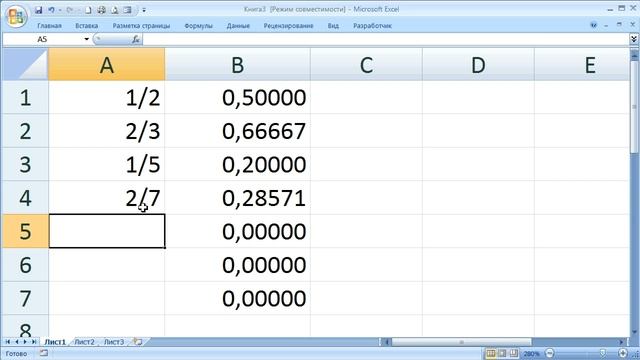Screen dimensions: 640x360
Task: Click the horizontal scrollbar thumb
Action: 462,342
